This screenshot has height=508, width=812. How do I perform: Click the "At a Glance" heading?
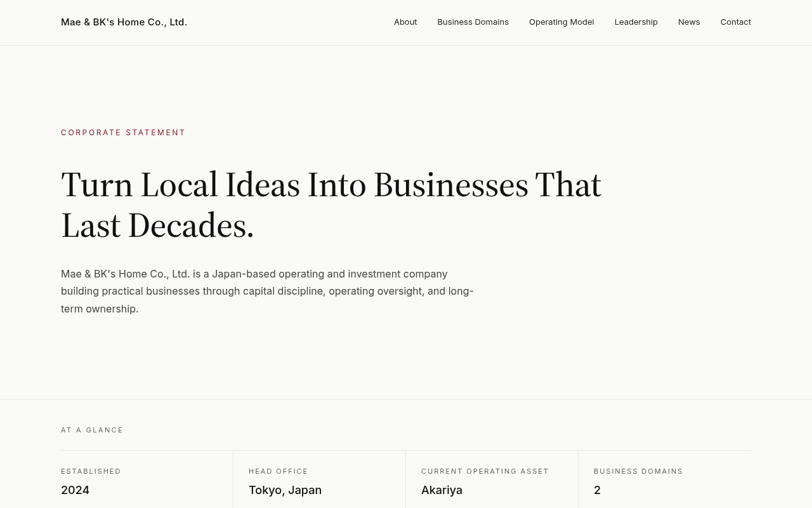tap(92, 430)
